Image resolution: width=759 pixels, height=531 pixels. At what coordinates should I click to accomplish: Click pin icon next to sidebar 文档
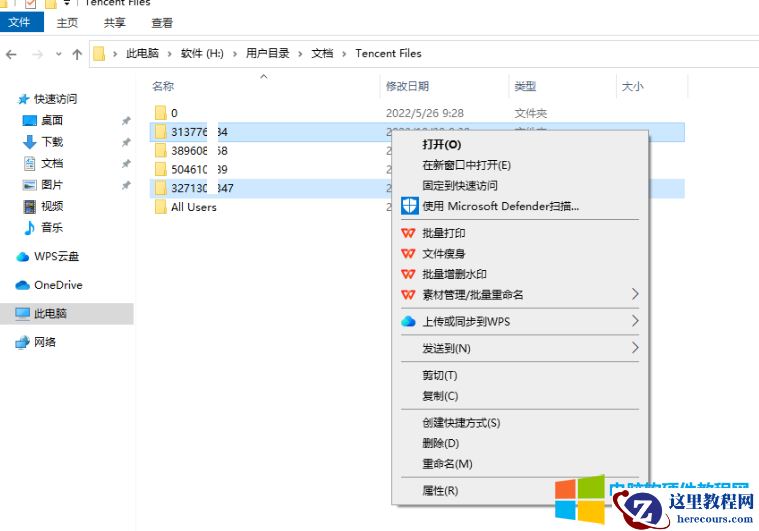pyautogui.click(x=126, y=164)
